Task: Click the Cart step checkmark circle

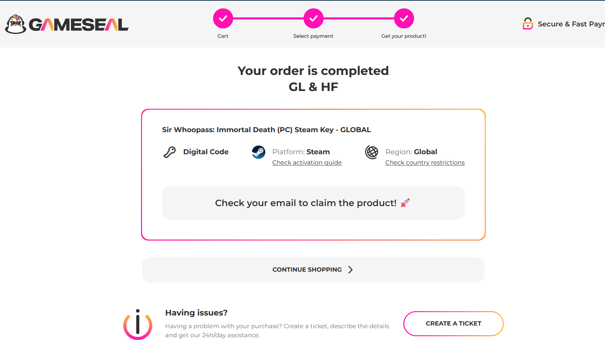Action: 223,18
